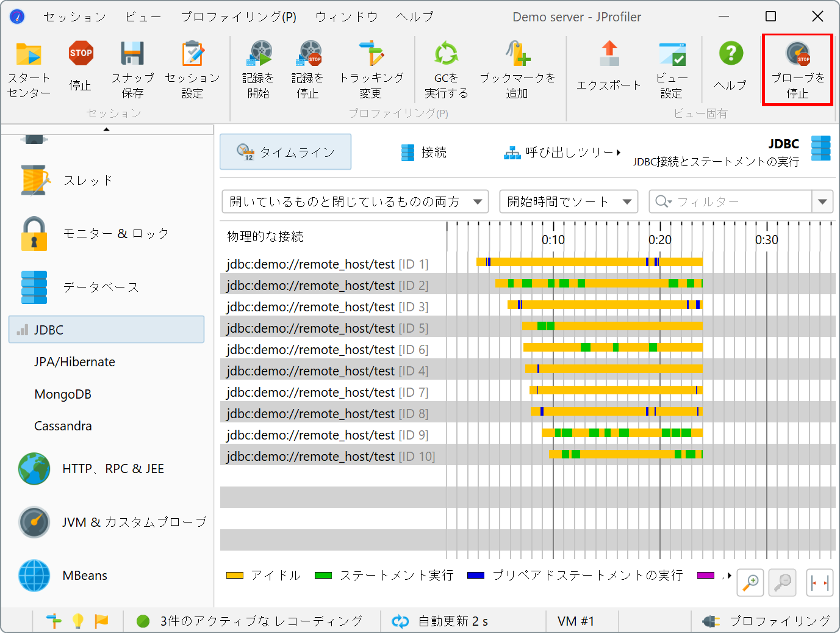Open the ビュー menu

click(x=143, y=17)
